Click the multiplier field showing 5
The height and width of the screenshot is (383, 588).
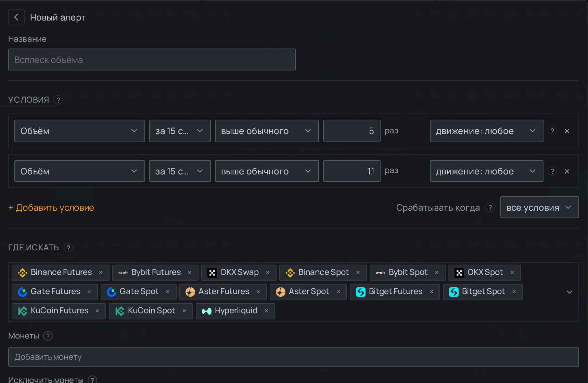pos(352,131)
